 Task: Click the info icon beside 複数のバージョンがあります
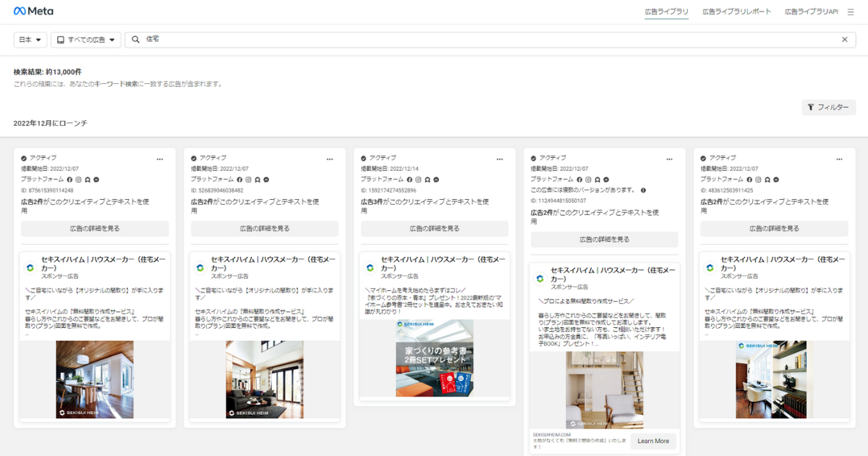click(x=643, y=190)
